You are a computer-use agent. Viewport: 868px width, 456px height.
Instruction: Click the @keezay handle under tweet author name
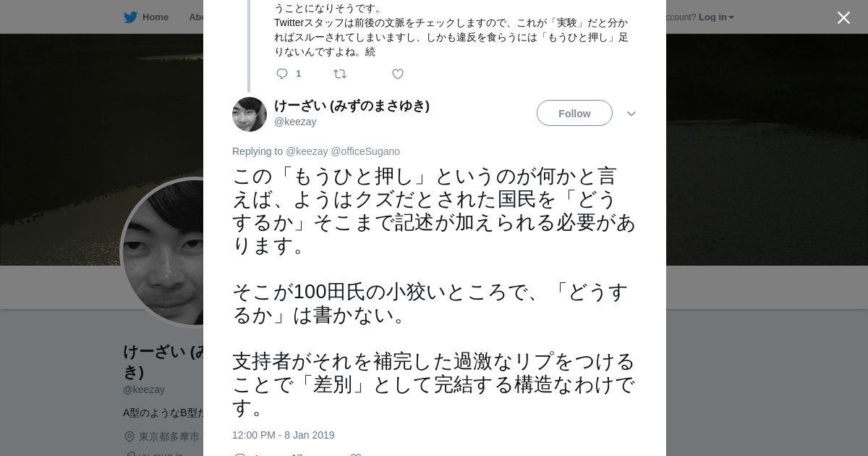click(295, 122)
